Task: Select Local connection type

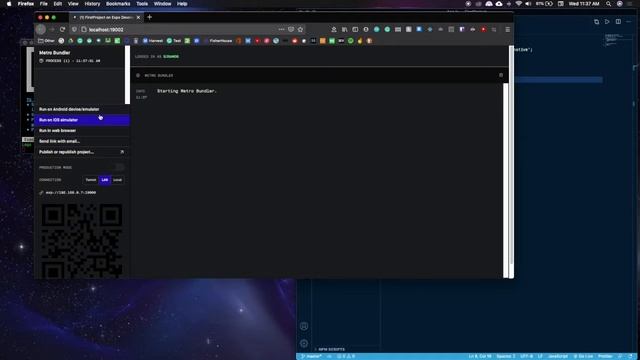Action: 118,180
